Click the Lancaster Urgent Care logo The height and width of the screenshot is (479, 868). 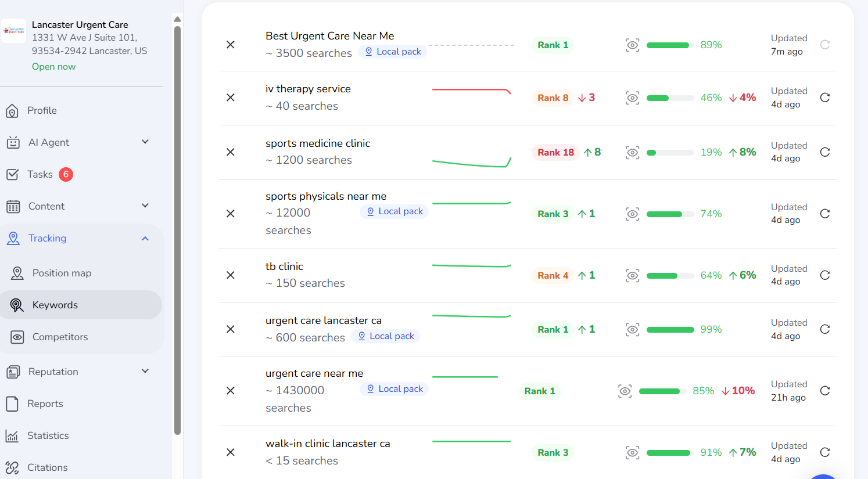pos(14,31)
